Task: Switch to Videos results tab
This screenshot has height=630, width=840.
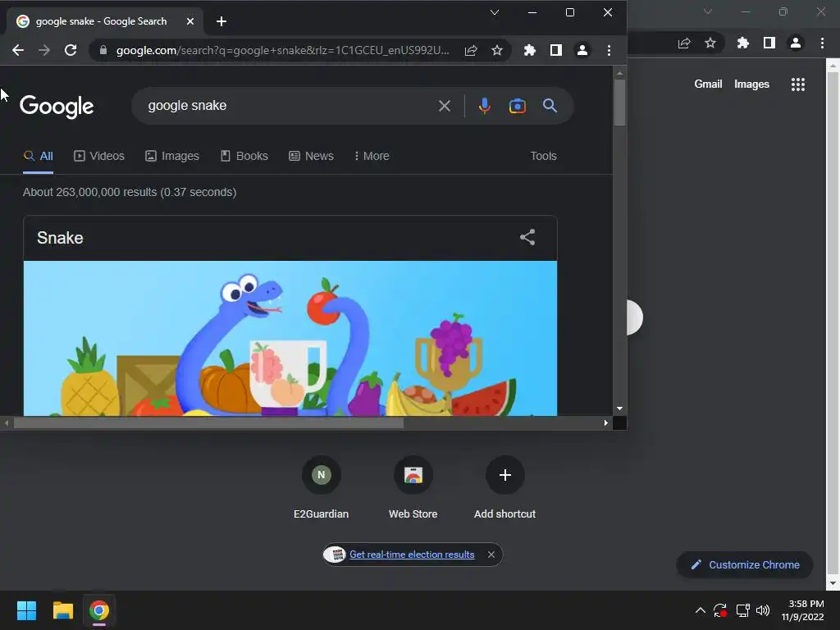Action: (99, 156)
